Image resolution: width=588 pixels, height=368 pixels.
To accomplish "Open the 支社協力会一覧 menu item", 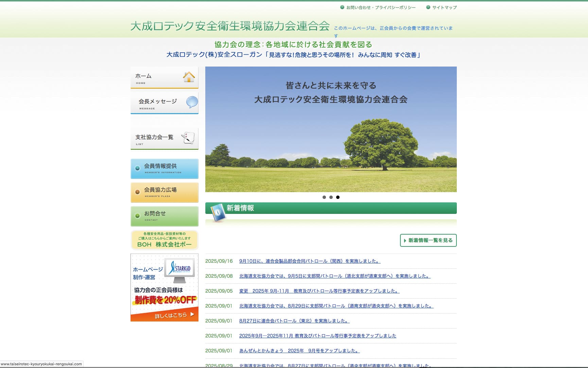I will click(165, 139).
